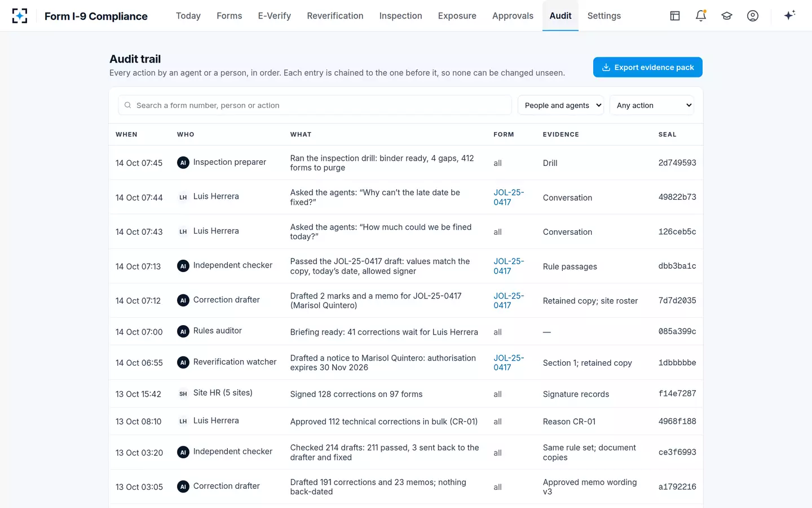This screenshot has height=508, width=812.
Task: Open the user account profile icon
Action: [x=753, y=16]
